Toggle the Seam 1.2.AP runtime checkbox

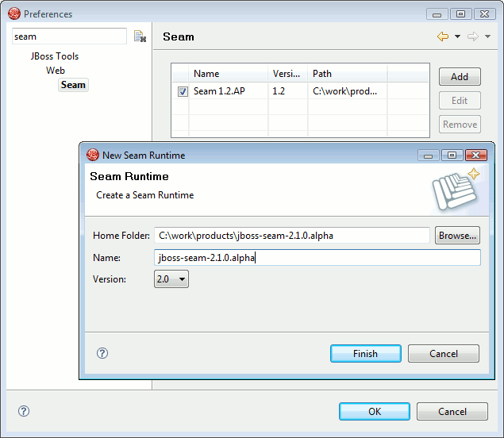183,91
